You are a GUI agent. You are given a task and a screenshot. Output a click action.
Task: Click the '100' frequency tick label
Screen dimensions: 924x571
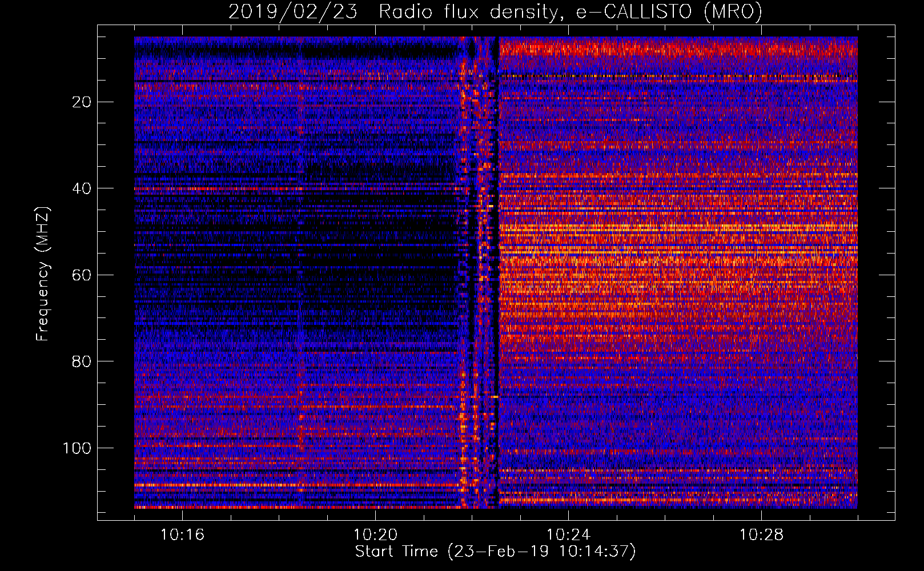point(77,448)
